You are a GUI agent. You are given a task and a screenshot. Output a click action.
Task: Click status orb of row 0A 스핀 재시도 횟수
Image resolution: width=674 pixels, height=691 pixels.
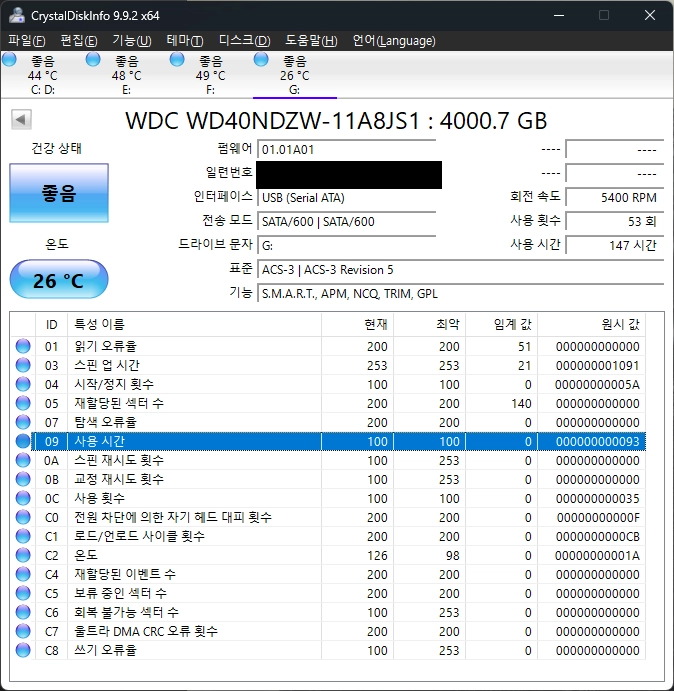[x=23, y=461]
